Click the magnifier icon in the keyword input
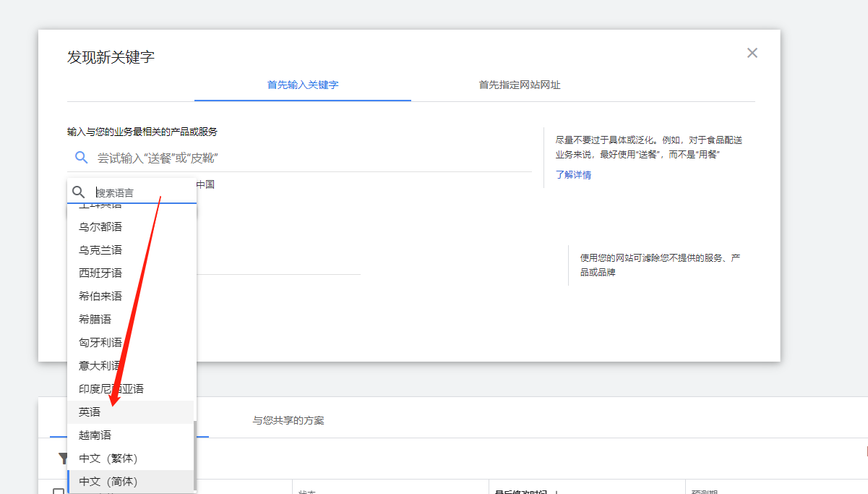Screen dimensions: 868x494 pos(81,157)
